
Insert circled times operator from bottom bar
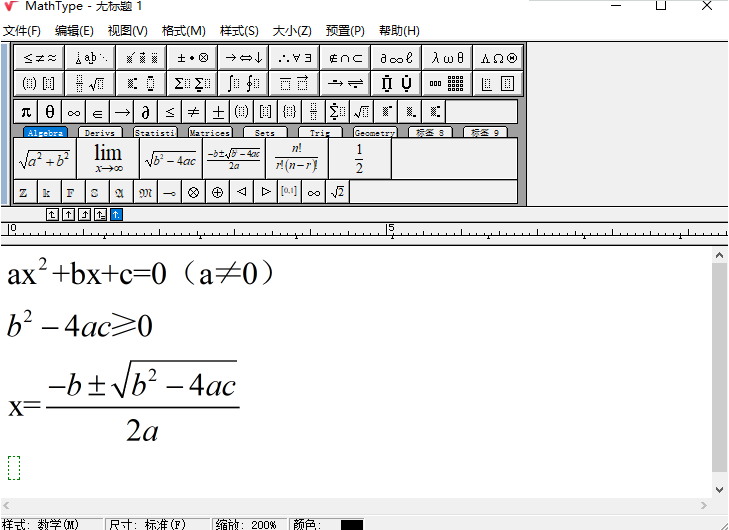click(193, 192)
